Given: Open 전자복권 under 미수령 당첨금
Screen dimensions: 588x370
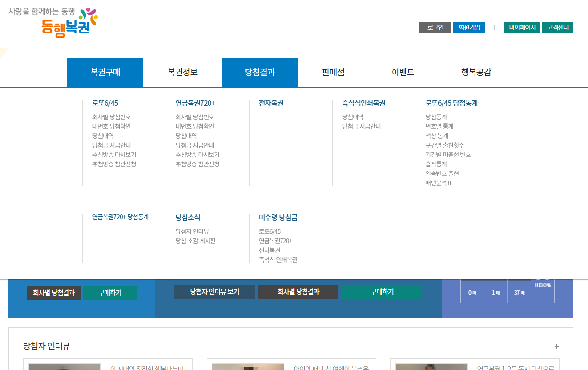Looking at the screenshot, I should pos(270,250).
